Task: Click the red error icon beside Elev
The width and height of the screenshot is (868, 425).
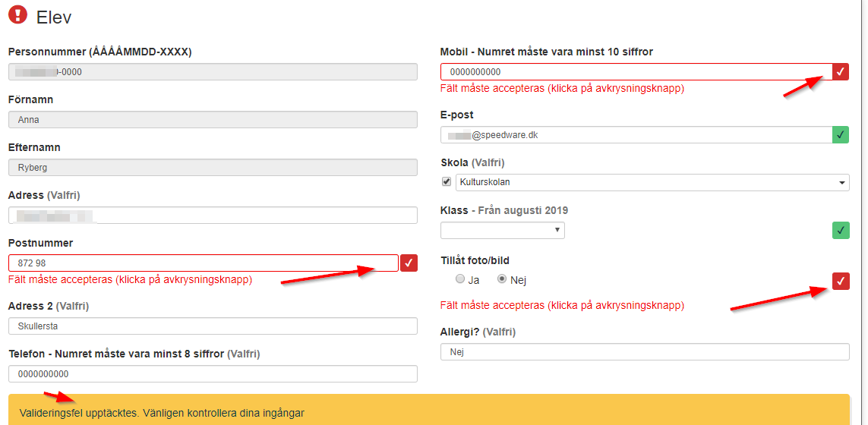Action: (17, 14)
